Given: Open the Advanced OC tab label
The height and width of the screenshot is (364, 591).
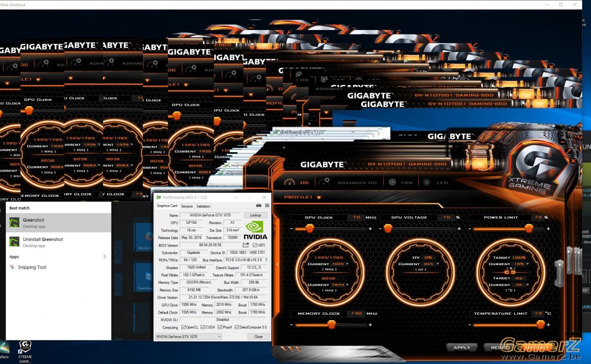Looking at the screenshot, I should point(357,182).
